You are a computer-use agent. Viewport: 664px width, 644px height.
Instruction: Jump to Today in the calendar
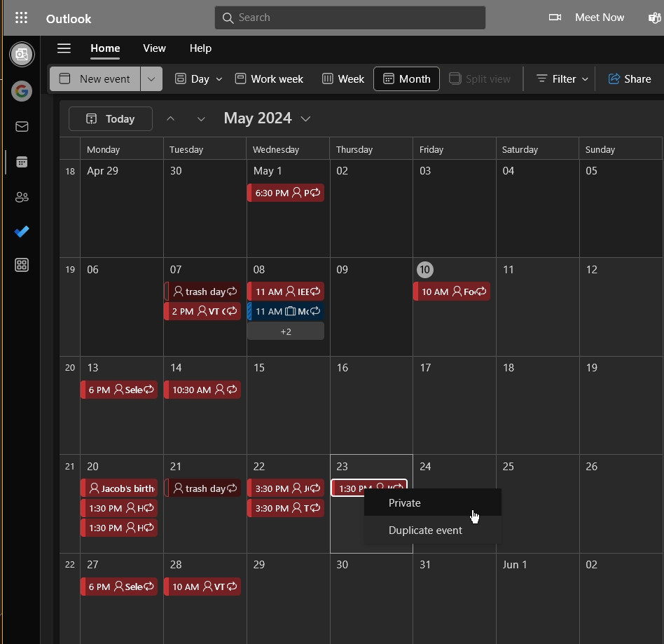coord(111,118)
